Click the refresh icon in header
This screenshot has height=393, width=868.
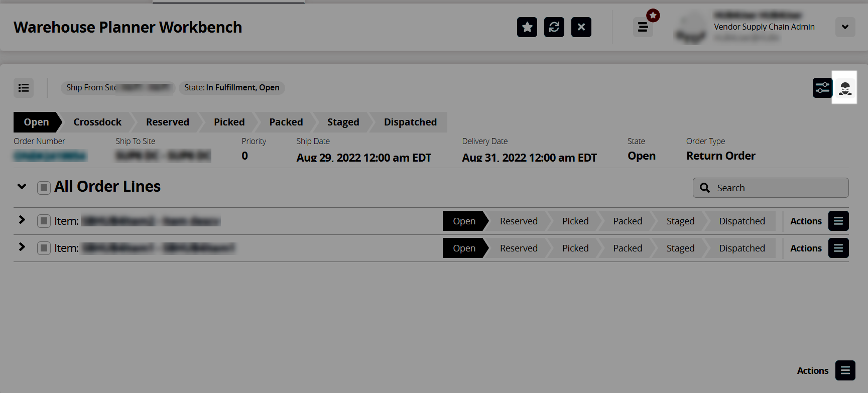[x=554, y=27]
